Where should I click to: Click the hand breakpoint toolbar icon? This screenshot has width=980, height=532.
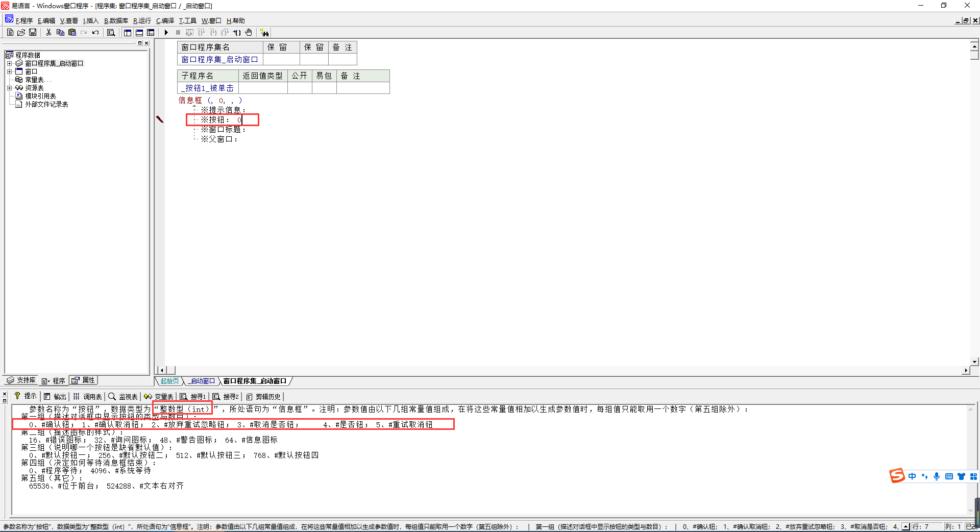tap(249, 32)
